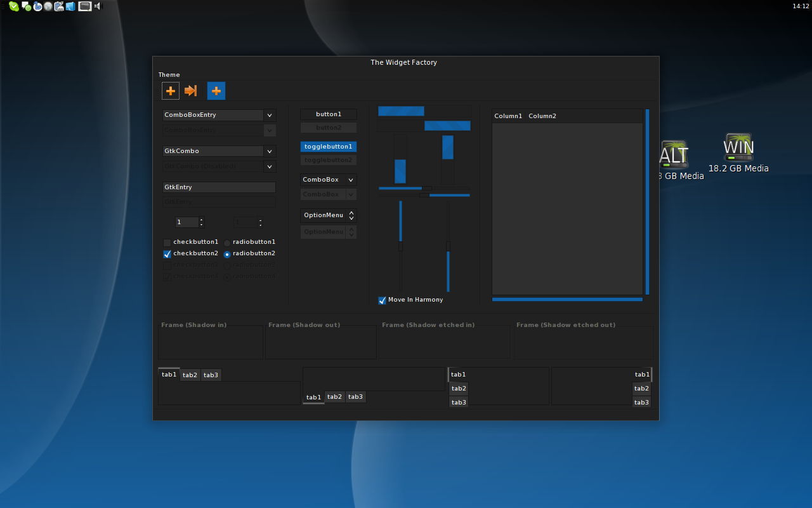812x508 pixels.
Task: Click the horizontal scrollbar below the column list
Action: 567,299
